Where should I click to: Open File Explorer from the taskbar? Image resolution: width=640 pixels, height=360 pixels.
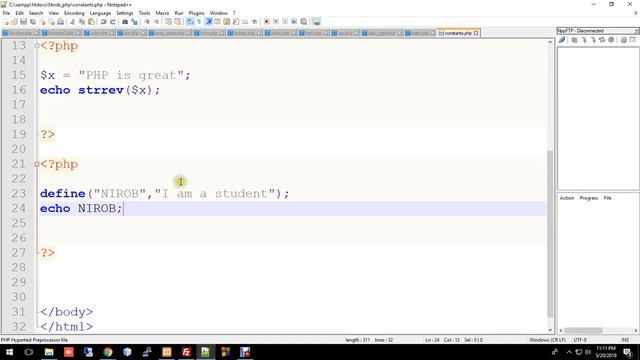click(49, 352)
